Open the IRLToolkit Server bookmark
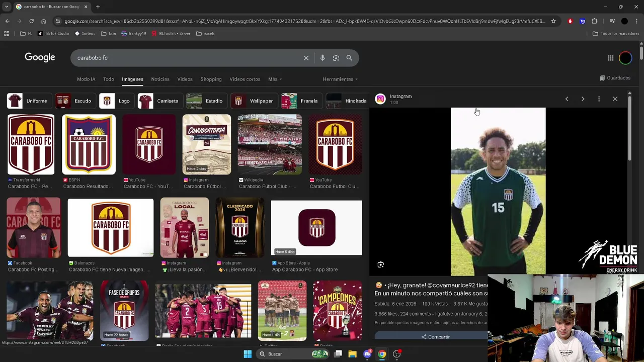 pos(171,34)
